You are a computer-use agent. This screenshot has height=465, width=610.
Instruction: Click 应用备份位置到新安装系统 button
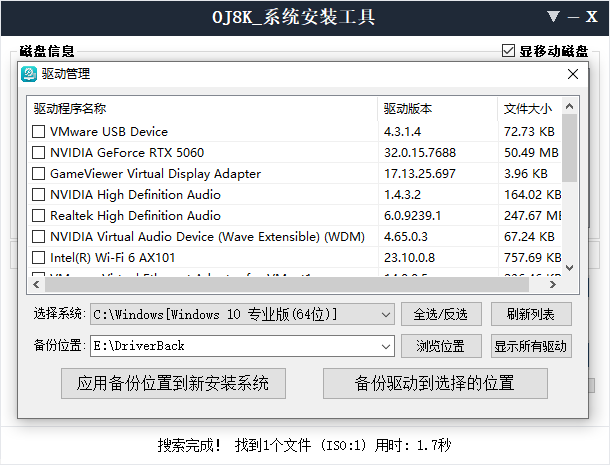click(x=173, y=383)
